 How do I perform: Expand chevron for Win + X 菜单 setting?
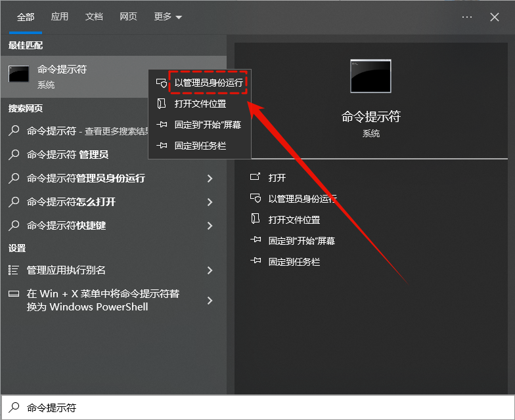210,301
